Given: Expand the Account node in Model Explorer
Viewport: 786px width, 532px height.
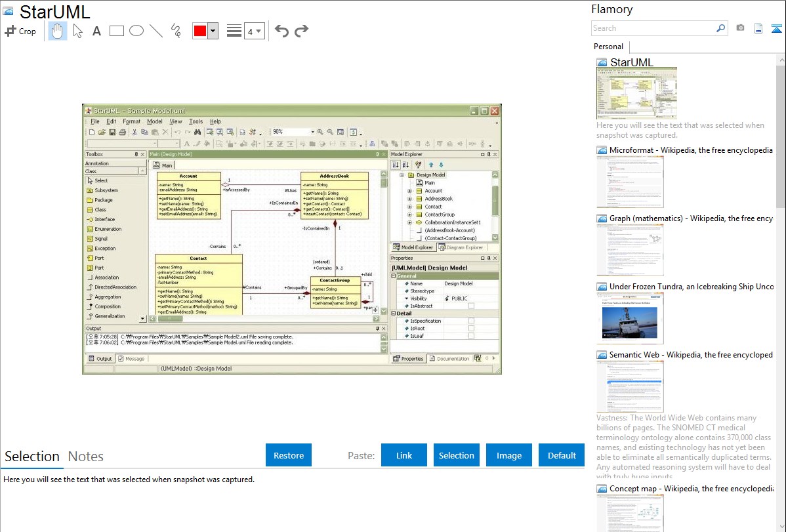Looking at the screenshot, I should point(409,191).
